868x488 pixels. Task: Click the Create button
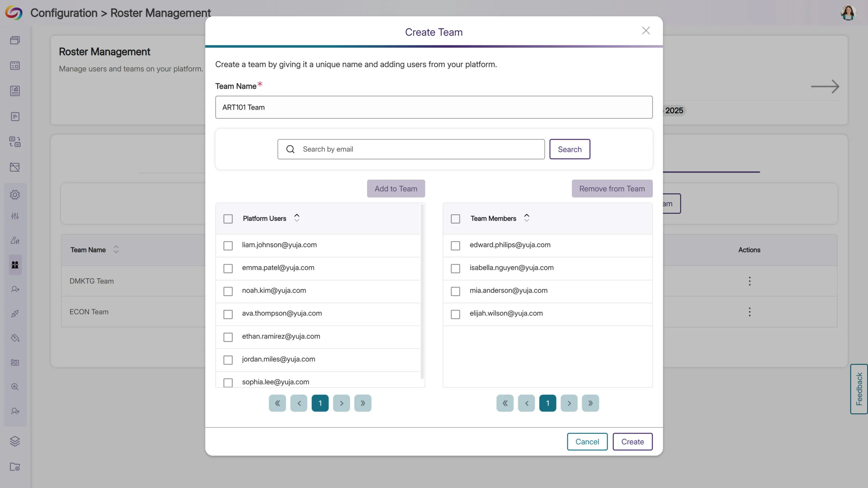click(x=632, y=442)
